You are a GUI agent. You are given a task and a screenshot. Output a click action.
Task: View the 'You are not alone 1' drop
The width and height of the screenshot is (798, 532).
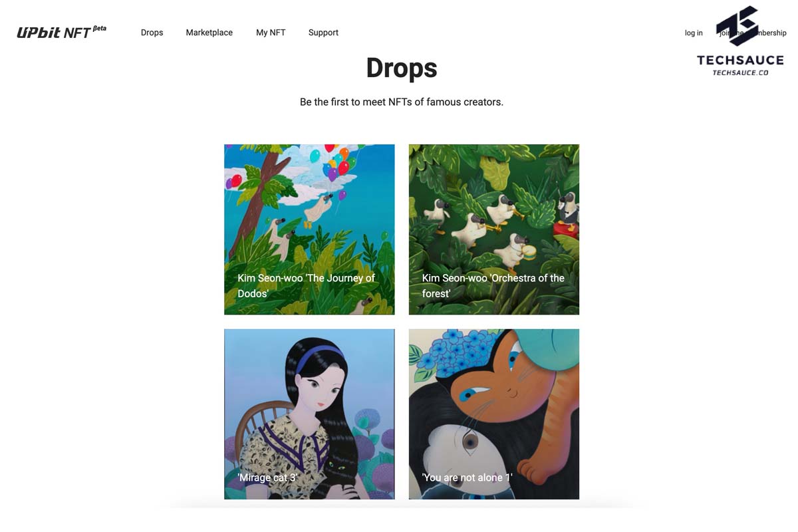(494, 414)
